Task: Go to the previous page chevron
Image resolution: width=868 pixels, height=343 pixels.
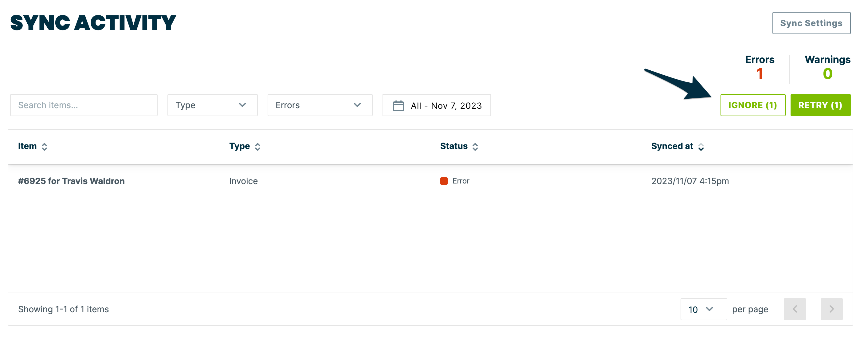Action: 795,309
